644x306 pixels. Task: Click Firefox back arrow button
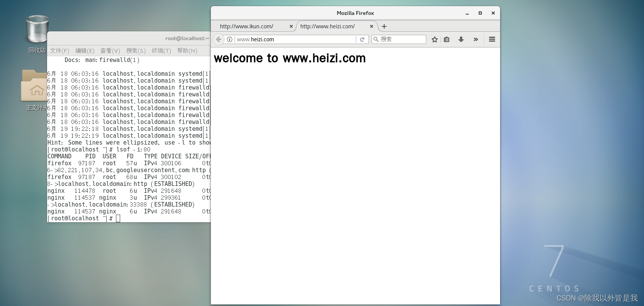(x=218, y=39)
